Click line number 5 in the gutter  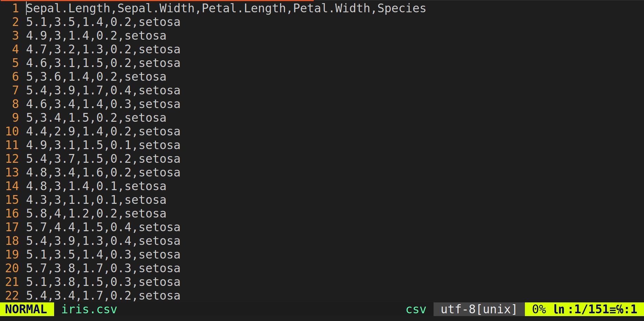pos(15,63)
